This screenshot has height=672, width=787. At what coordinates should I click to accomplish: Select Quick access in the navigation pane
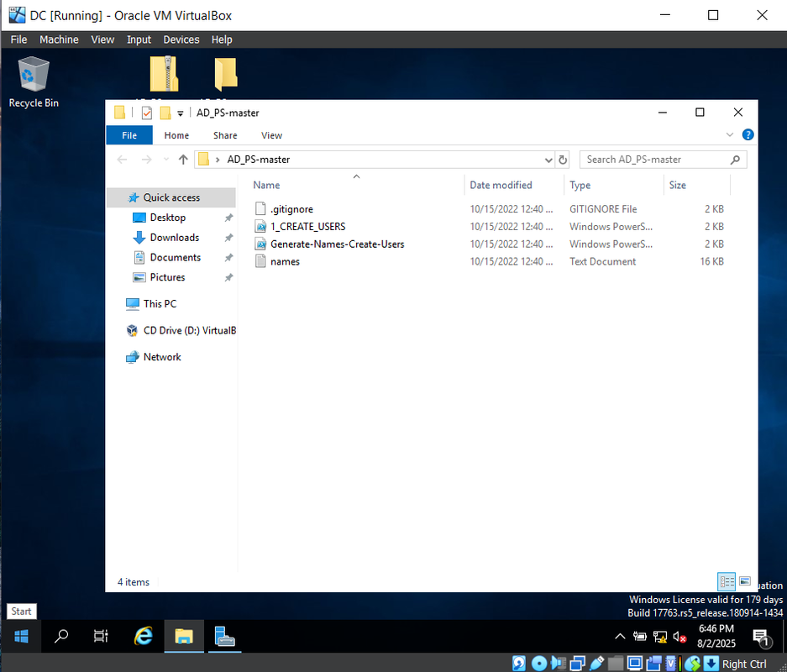click(171, 197)
